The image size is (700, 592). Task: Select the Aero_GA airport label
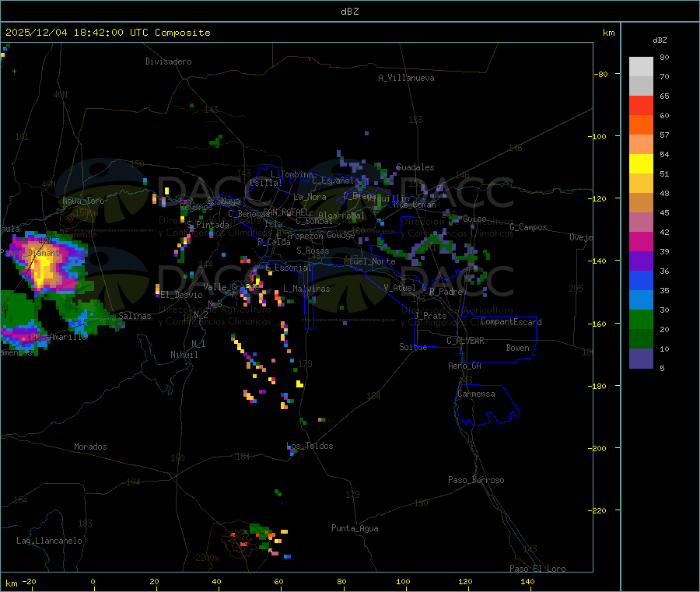point(464,366)
